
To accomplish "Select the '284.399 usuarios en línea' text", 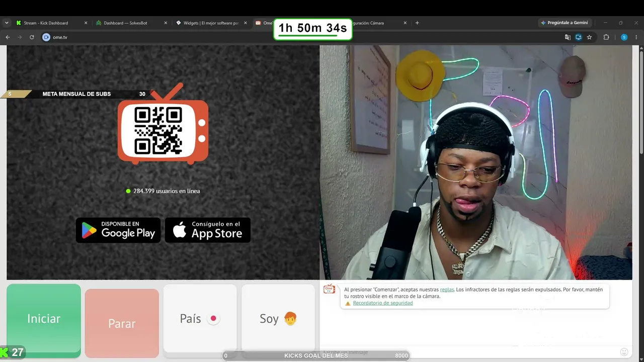I will [167, 191].
